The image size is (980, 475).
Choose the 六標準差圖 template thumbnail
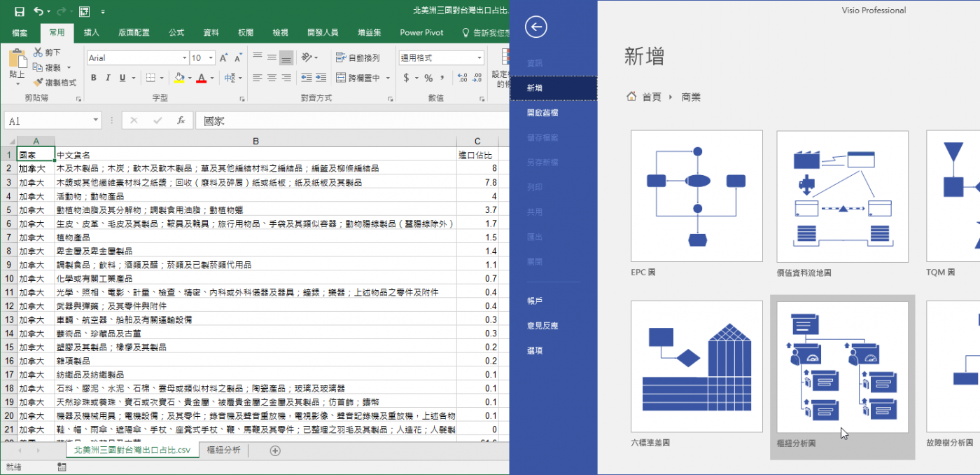click(x=696, y=367)
